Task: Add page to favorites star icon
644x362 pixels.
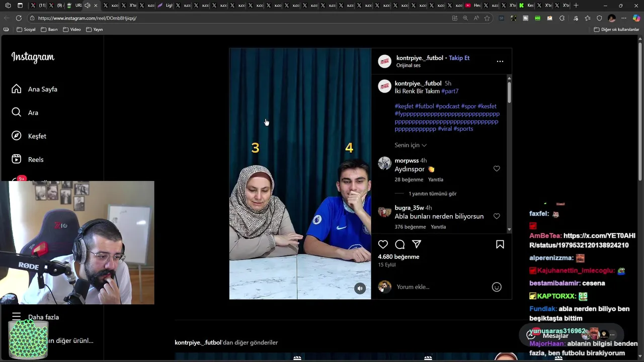Action: click(x=487, y=18)
